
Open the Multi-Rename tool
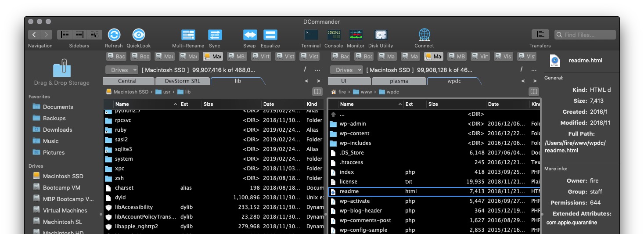point(188,35)
